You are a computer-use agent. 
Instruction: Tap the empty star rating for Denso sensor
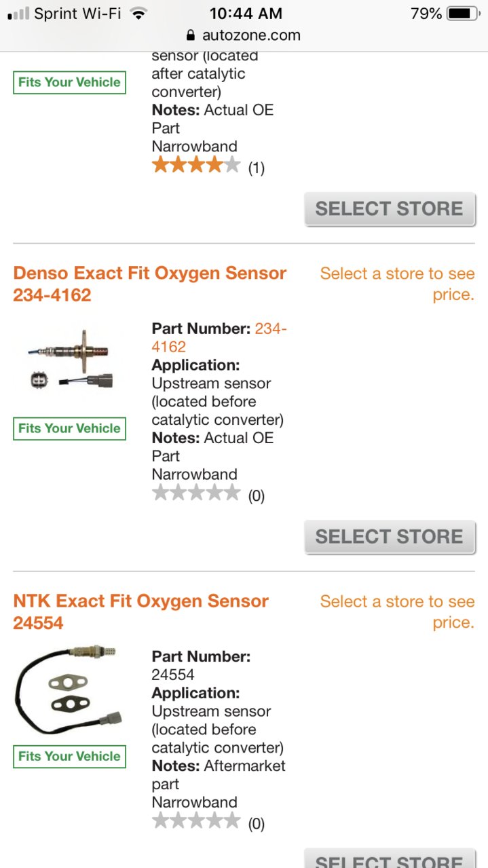pyautogui.click(x=196, y=493)
